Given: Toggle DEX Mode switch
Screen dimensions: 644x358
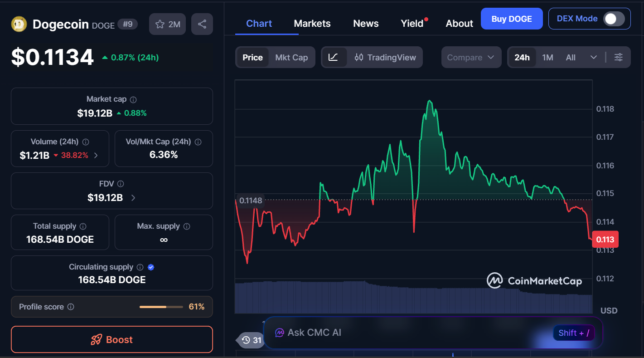Looking at the screenshot, I should pos(612,19).
